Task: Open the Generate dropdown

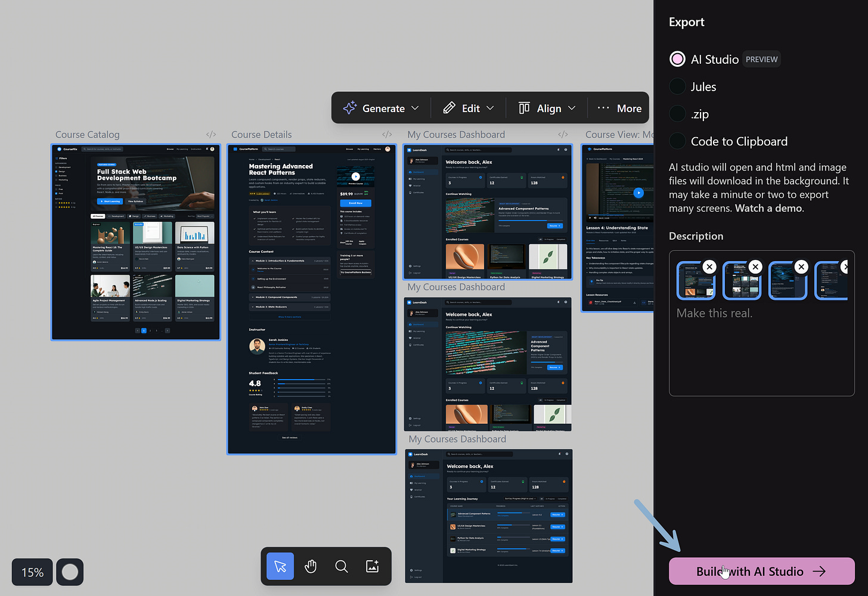Action: [x=380, y=108]
